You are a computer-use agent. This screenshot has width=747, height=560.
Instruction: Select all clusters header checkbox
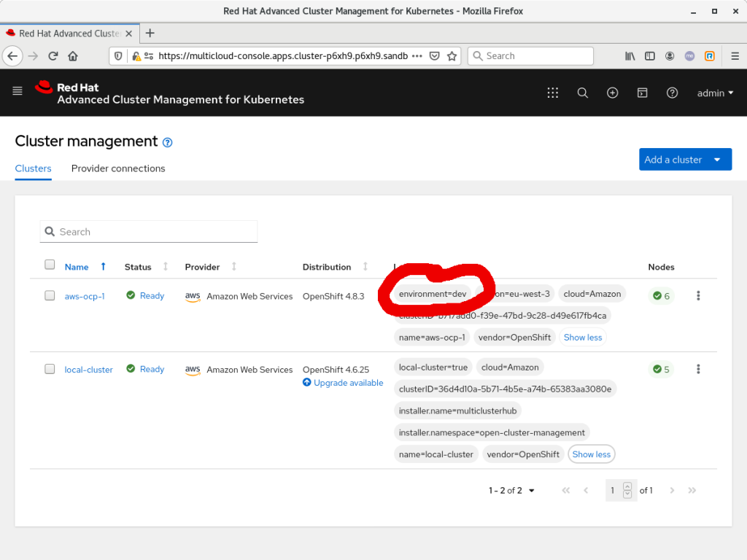pos(50,265)
